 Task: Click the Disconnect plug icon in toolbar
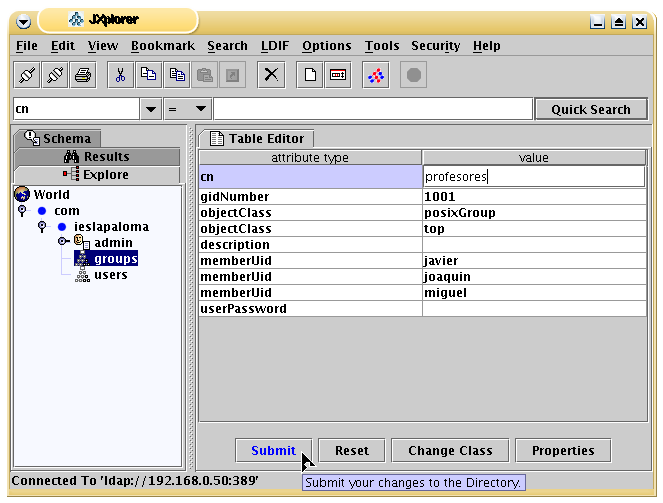click(55, 75)
